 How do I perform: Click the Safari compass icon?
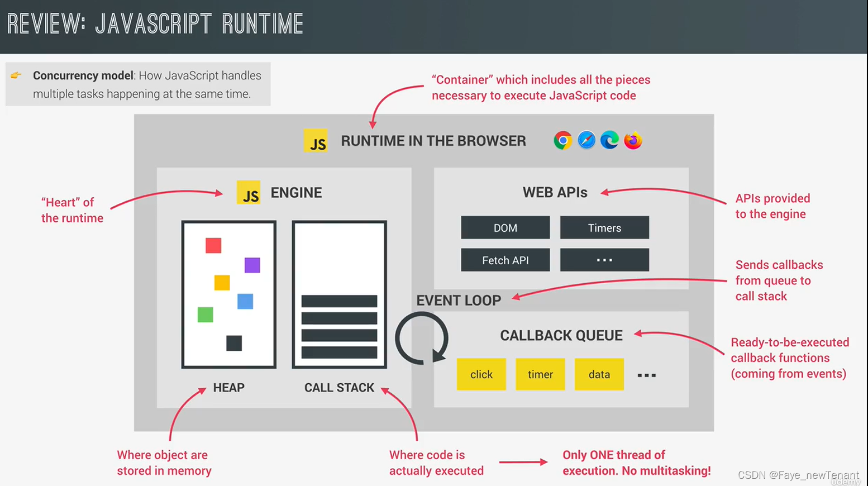(x=586, y=140)
